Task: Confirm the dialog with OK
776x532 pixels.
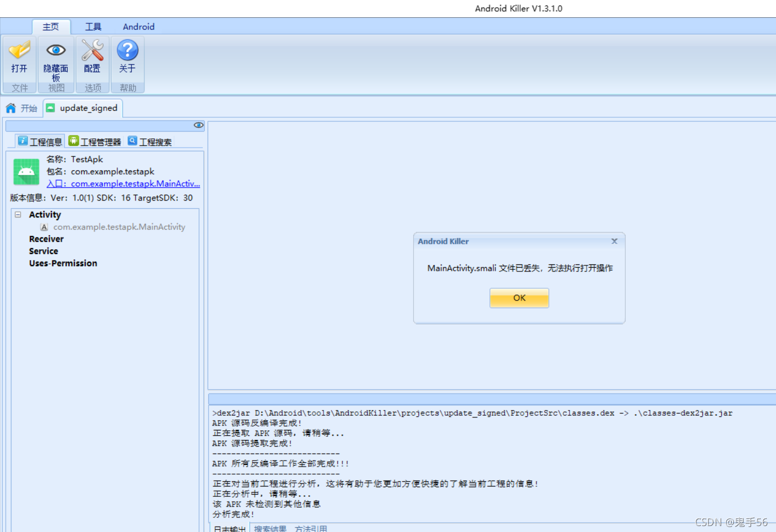Action: tap(519, 298)
